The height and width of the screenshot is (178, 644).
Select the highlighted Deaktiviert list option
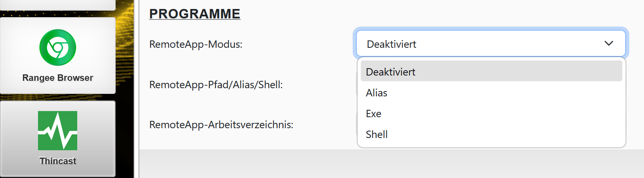pyautogui.click(x=391, y=72)
